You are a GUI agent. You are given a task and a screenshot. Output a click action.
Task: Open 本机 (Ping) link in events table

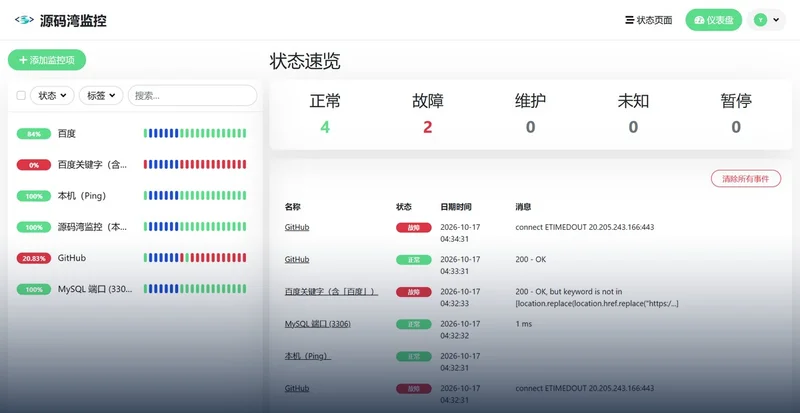(308, 356)
